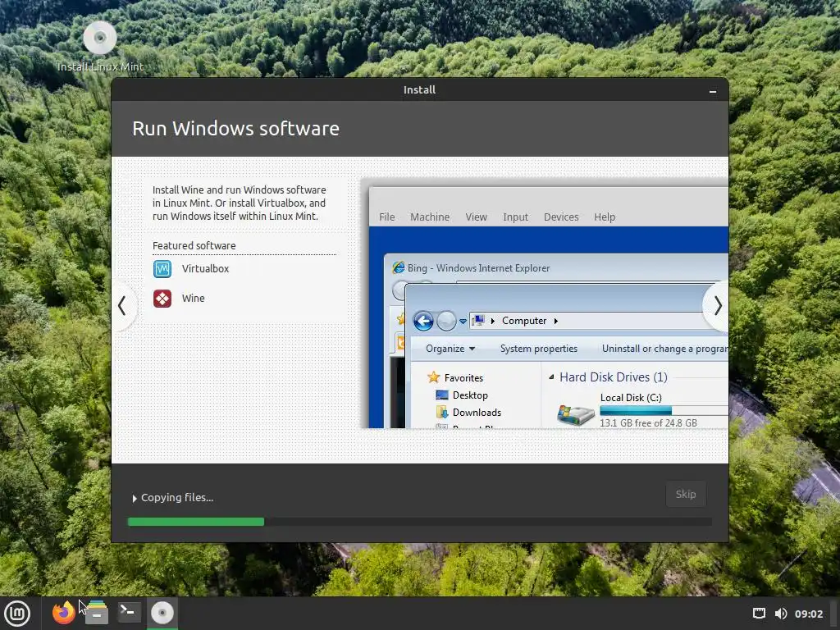
Task: Click the Skip button
Action: pos(686,494)
